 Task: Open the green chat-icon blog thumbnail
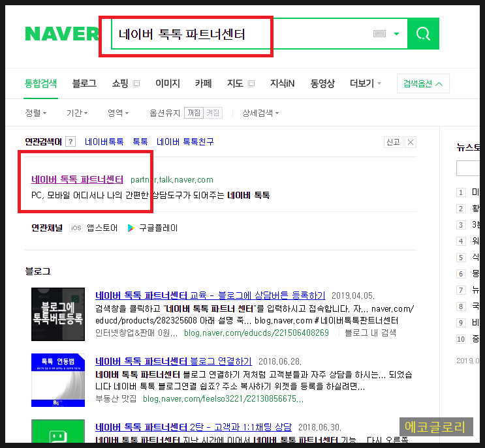coord(58,431)
